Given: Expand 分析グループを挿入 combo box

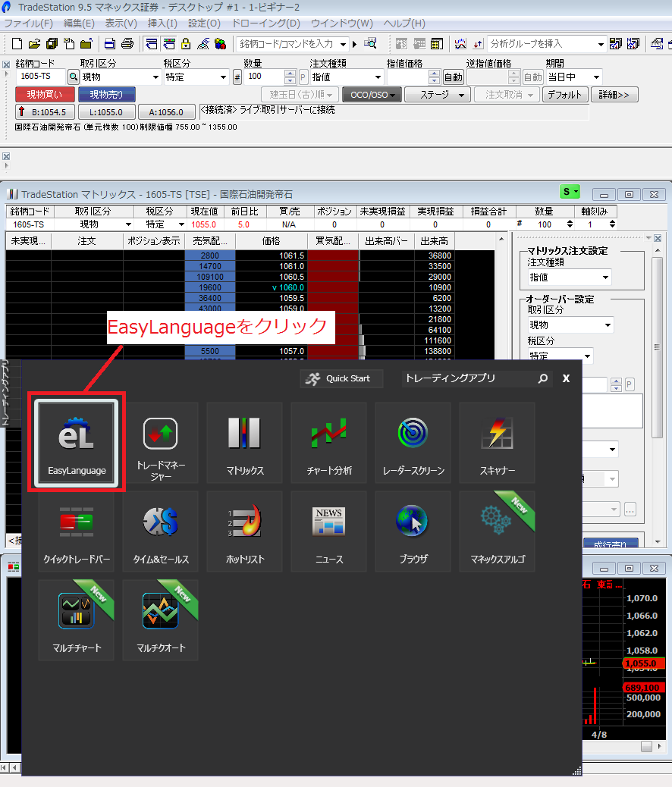Looking at the screenshot, I should (x=600, y=44).
